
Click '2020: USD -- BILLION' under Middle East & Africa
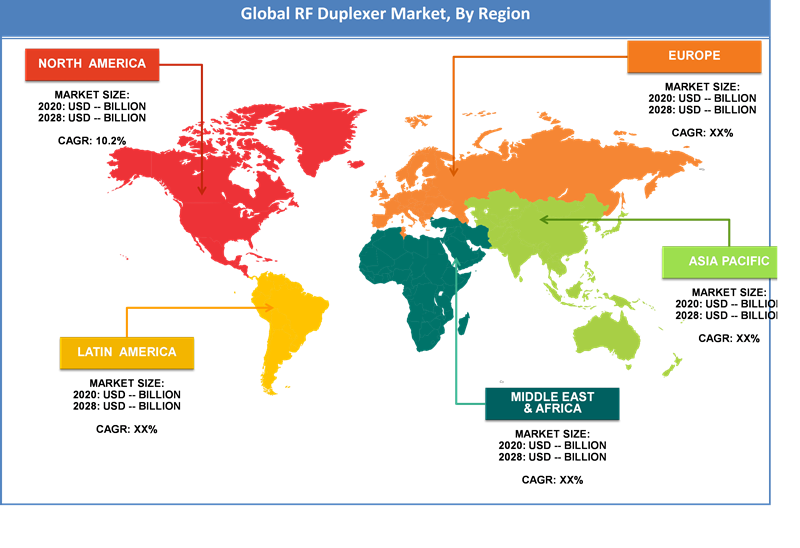pyautogui.click(x=552, y=445)
